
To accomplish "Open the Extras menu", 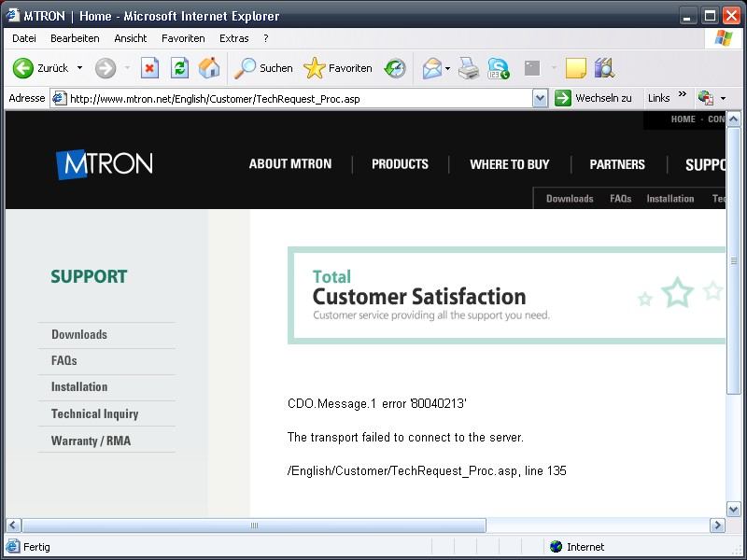I will 233,38.
